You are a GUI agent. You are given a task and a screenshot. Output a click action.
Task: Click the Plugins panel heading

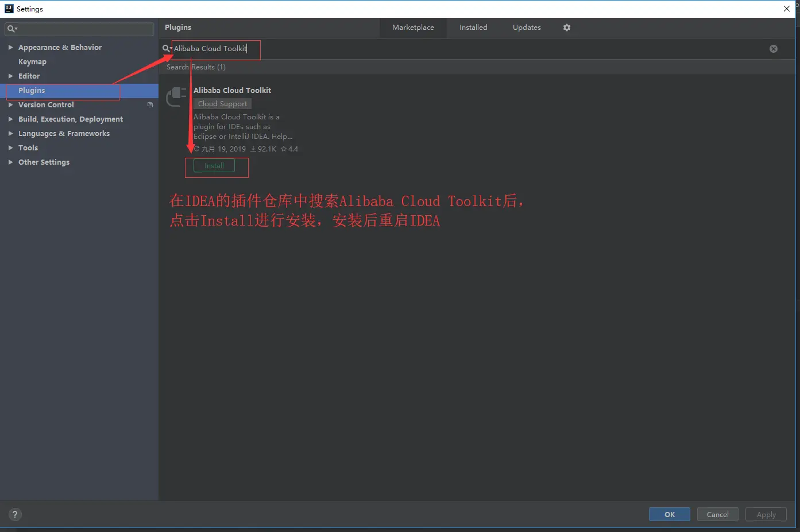pos(178,28)
